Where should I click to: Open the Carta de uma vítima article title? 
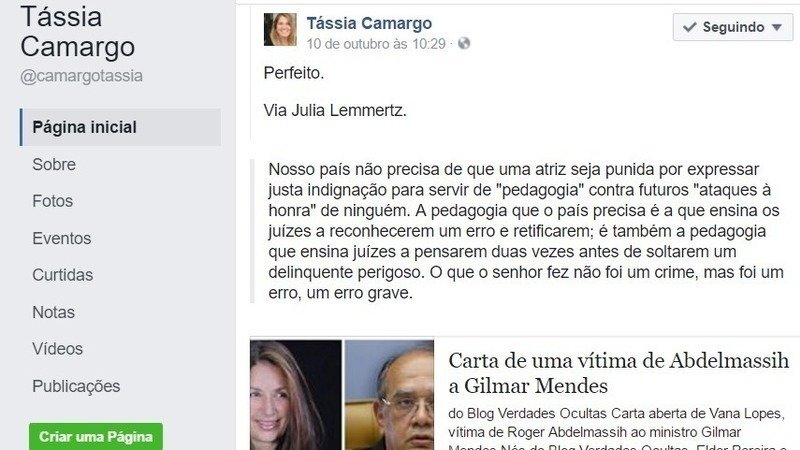[618, 373]
